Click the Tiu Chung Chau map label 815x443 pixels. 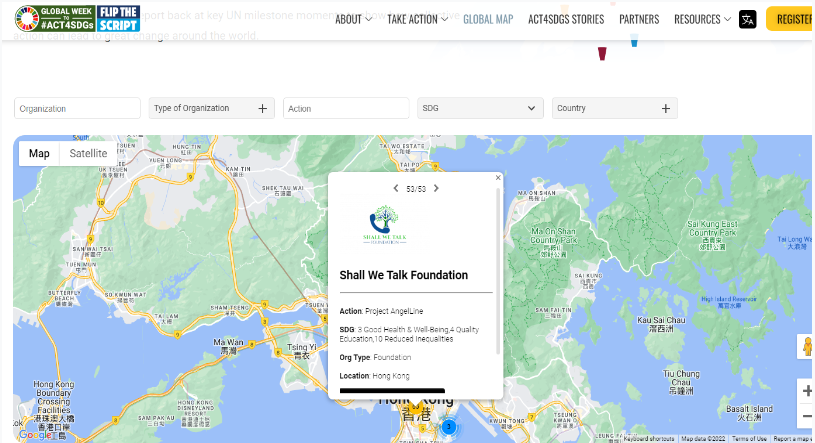681,382
